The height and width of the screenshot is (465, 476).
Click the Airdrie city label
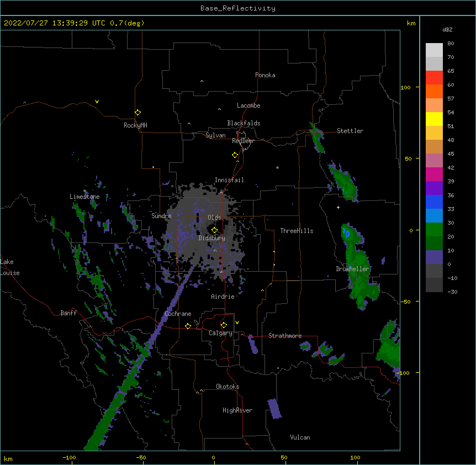point(223,297)
